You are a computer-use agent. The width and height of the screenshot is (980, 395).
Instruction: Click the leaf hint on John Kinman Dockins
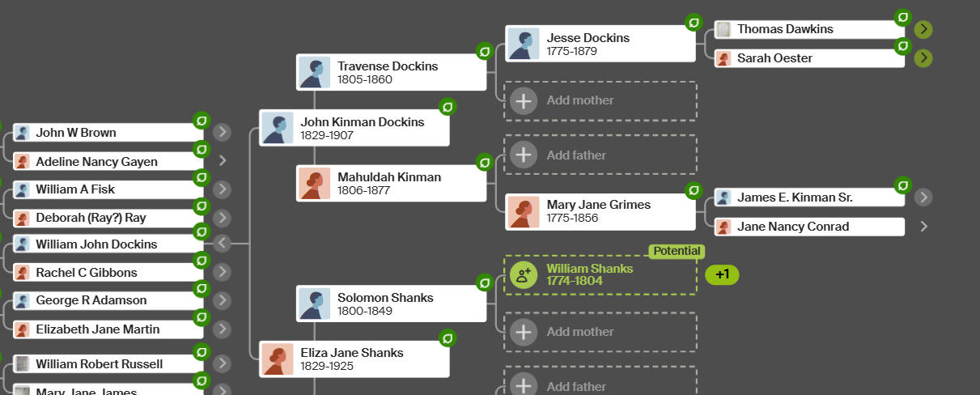(448, 107)
